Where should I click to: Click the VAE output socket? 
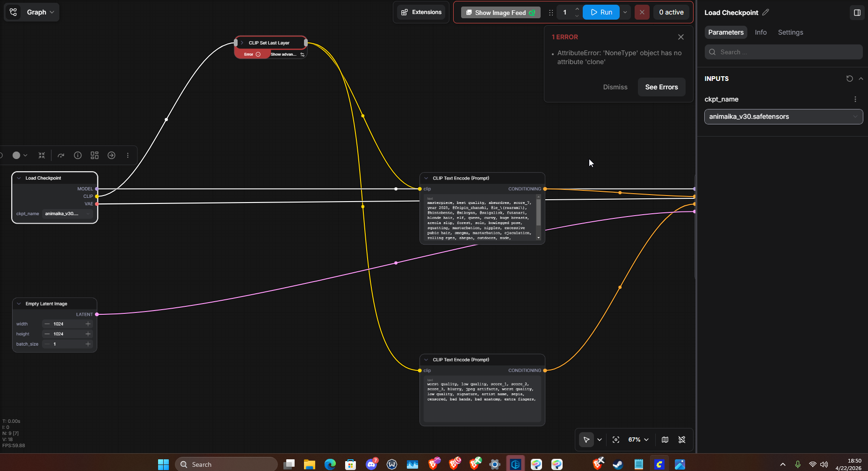tap(97, 204)
